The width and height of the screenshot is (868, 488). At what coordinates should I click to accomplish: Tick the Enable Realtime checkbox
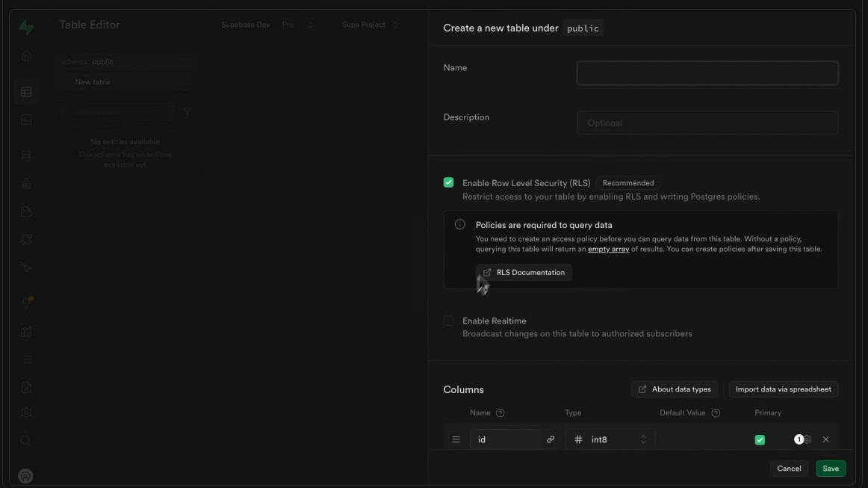click(x=448, y=320)
